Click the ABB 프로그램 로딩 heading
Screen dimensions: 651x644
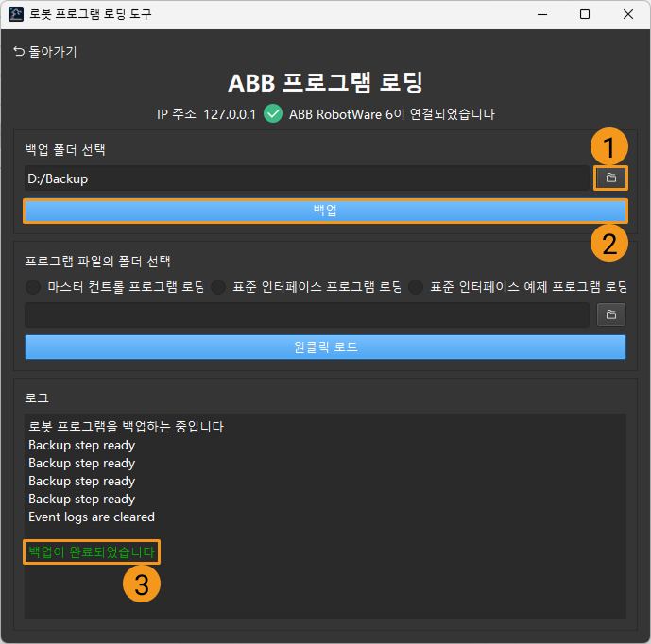(325, 82)
